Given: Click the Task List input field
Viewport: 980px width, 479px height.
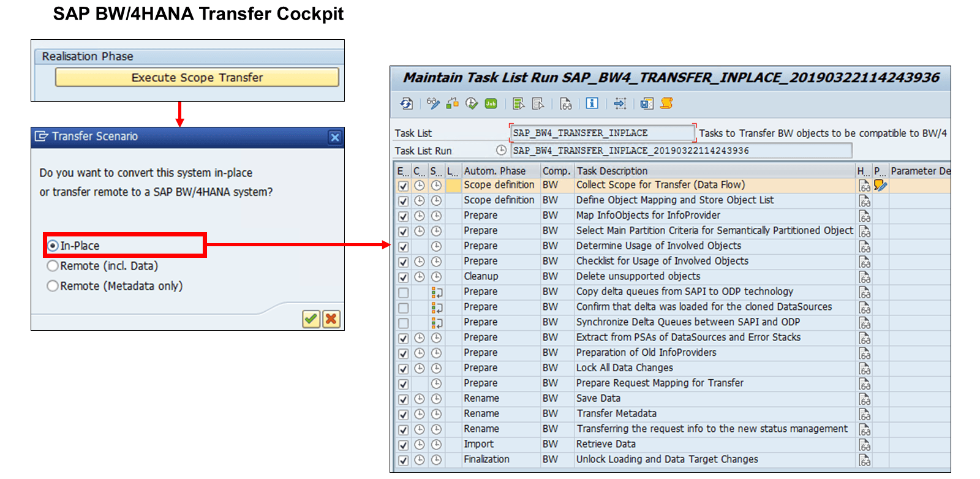Looking at the screenshot, I should 603,133.
